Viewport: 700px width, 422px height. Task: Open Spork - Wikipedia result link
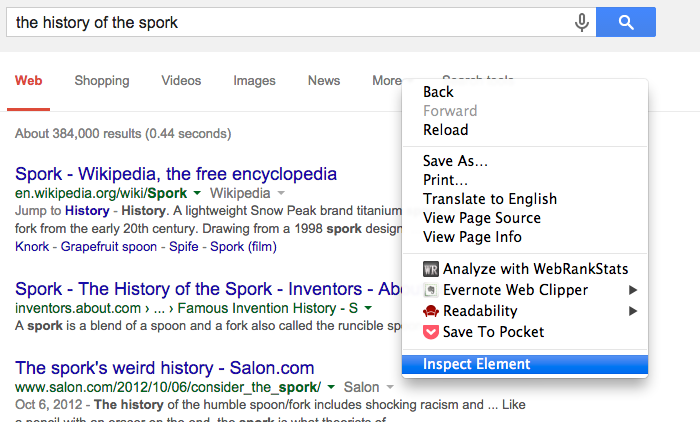point(176,174)
